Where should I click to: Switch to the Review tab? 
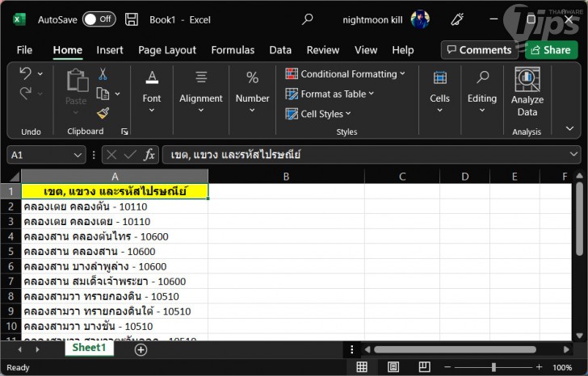[x=323, y=50]
